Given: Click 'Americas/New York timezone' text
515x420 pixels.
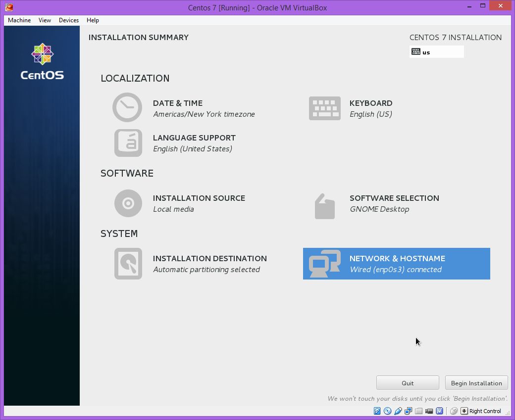Looking at the screenshot, I should pyautogui.click(x=204, y=114).
